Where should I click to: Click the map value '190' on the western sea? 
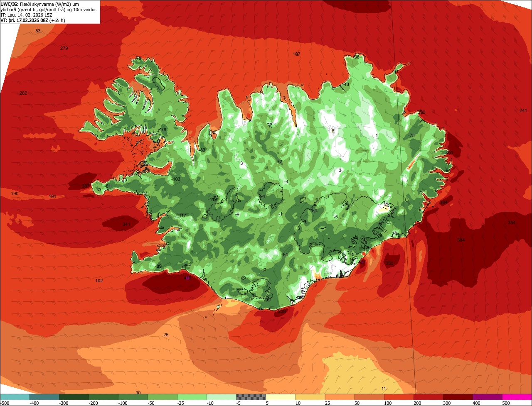pyautogui.click(x=15, y=194)
